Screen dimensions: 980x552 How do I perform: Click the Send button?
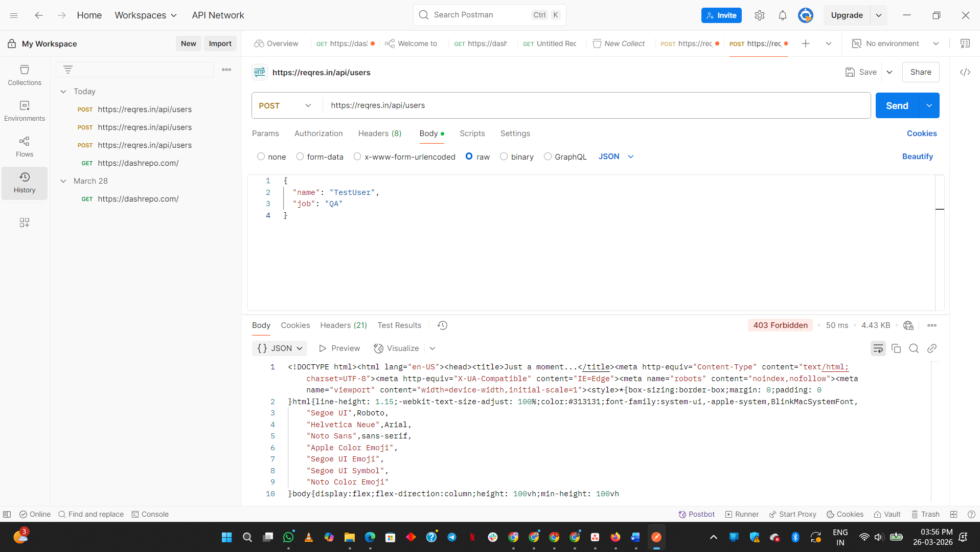(x=897, y=105)
